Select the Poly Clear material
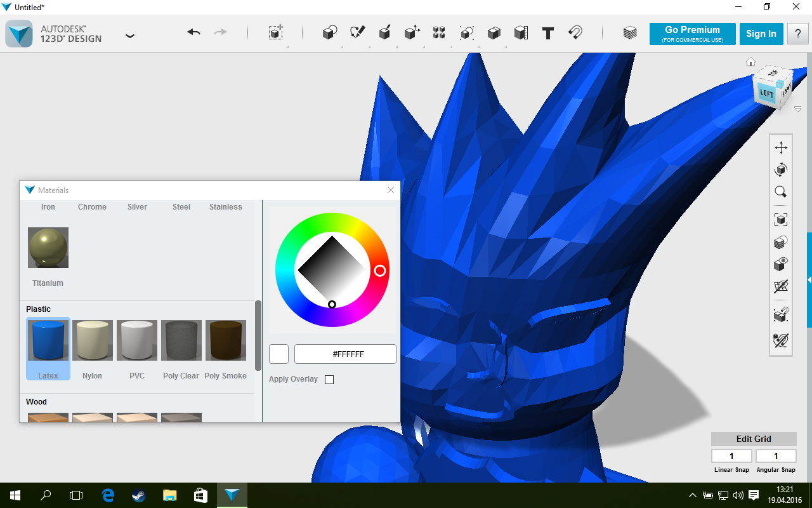This screenshot has height=508, width=812. (x=181, y=340)
